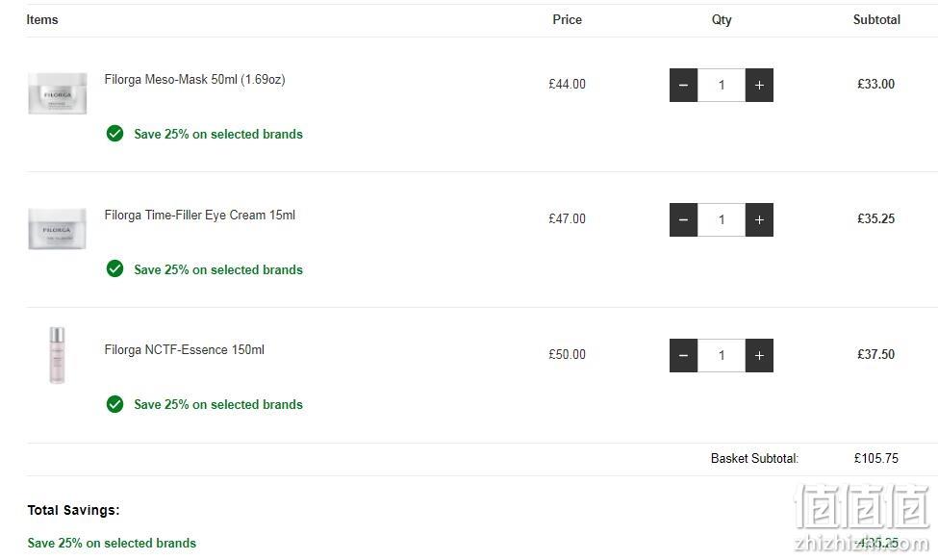Screen dimensions: 938x560
Task: Increase quantity of Time-Filler Eye Cream
Action: [x=759, y=219]
